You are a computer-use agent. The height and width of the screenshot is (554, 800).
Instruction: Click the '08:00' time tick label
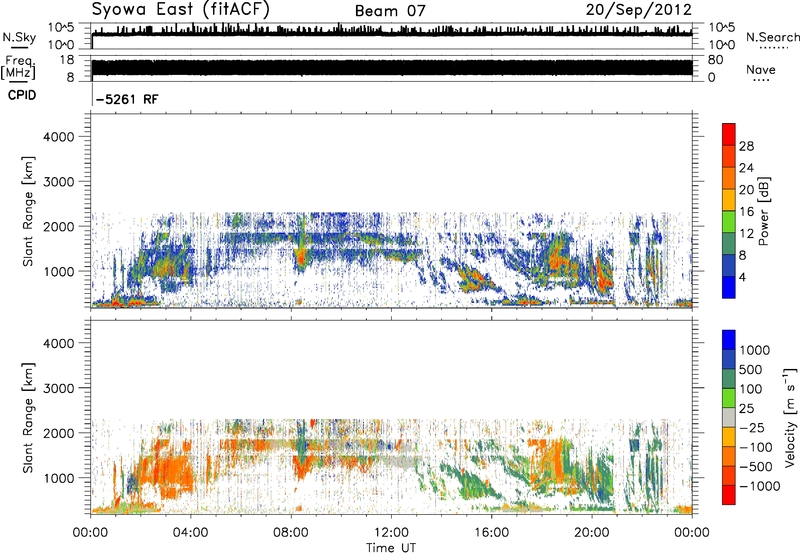tap(291, 533)
